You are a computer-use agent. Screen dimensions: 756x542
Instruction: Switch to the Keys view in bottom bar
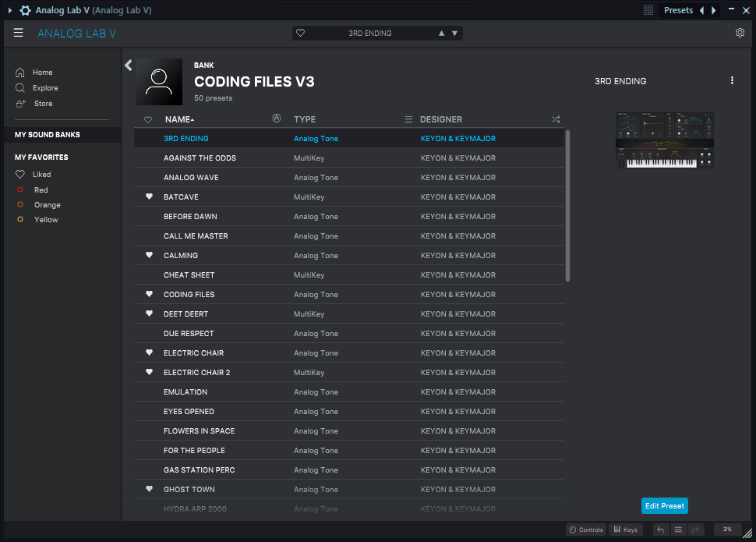pos(626,530)
